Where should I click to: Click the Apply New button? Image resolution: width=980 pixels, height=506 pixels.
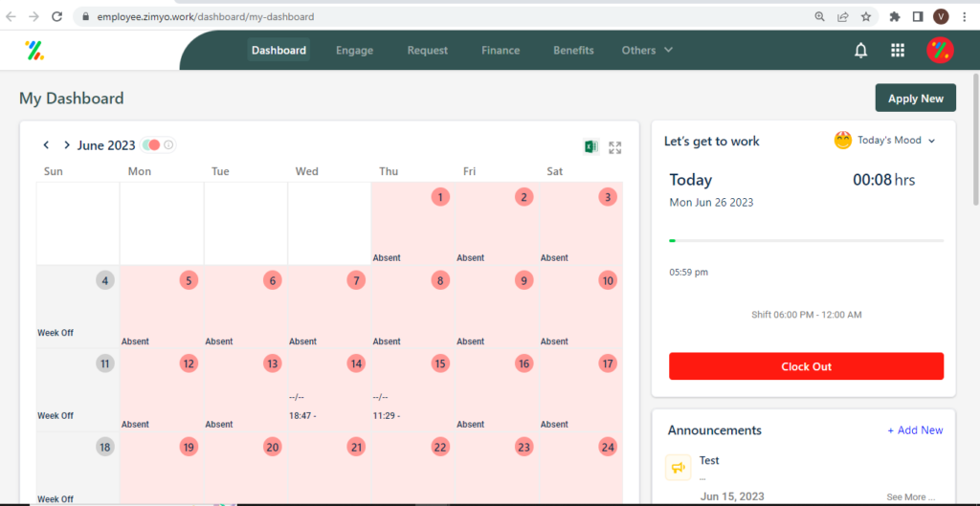click(x=916, y=99)
